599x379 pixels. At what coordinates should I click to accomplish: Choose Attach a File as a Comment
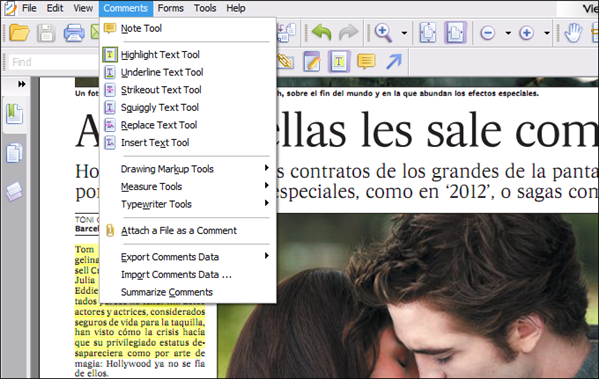pyautogui.click(x=187, y=231)
